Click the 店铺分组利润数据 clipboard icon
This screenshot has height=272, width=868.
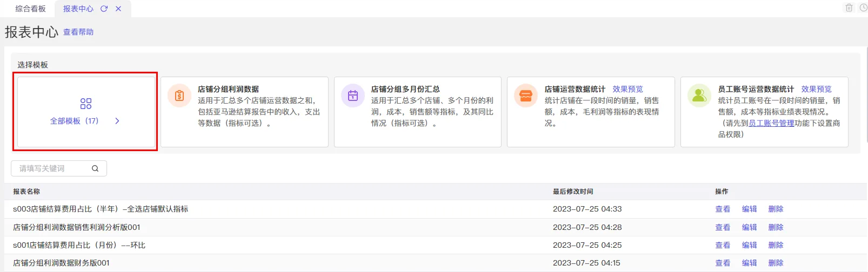[x=179, y=96]
